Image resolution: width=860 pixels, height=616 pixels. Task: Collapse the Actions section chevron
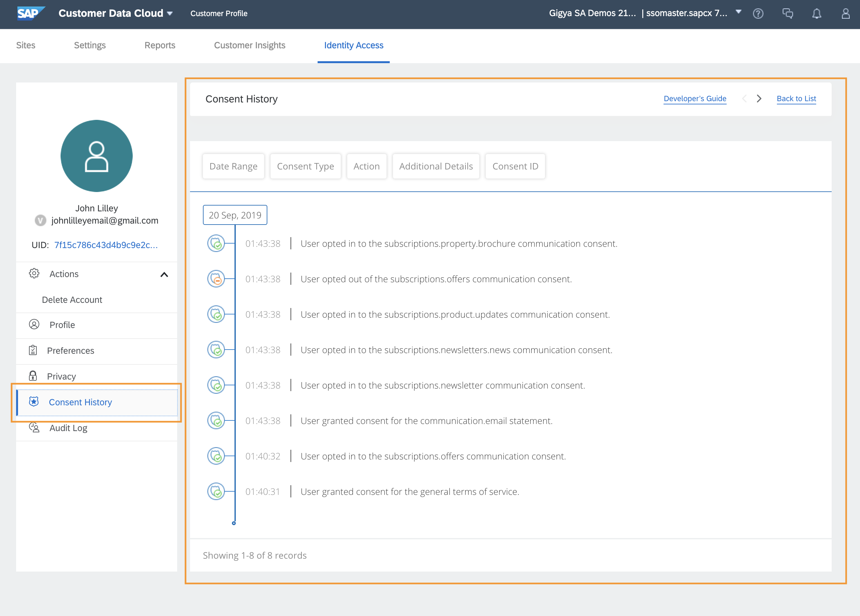[164, 274]
